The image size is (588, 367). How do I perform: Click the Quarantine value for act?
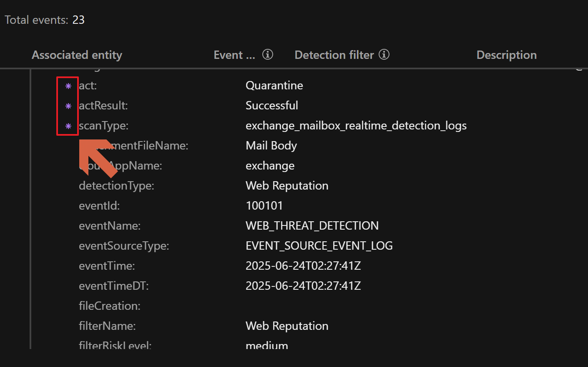click(274, 86)
